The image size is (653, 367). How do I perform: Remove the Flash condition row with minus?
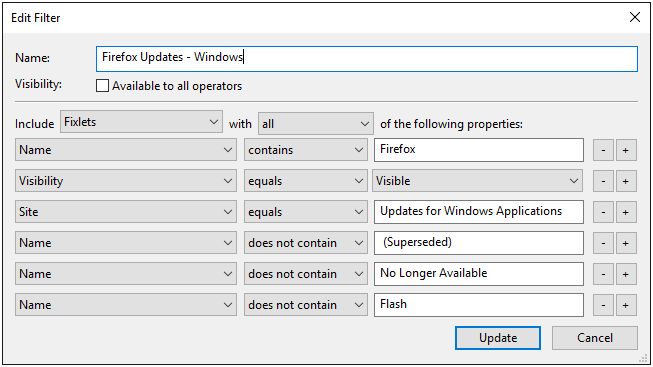603,305
